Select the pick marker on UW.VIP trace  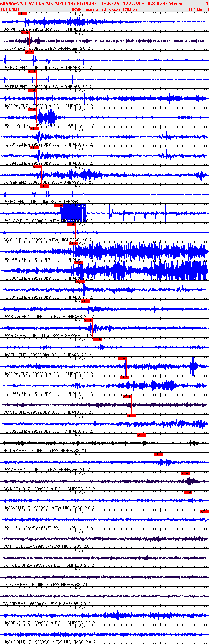(x=159, y=454)
